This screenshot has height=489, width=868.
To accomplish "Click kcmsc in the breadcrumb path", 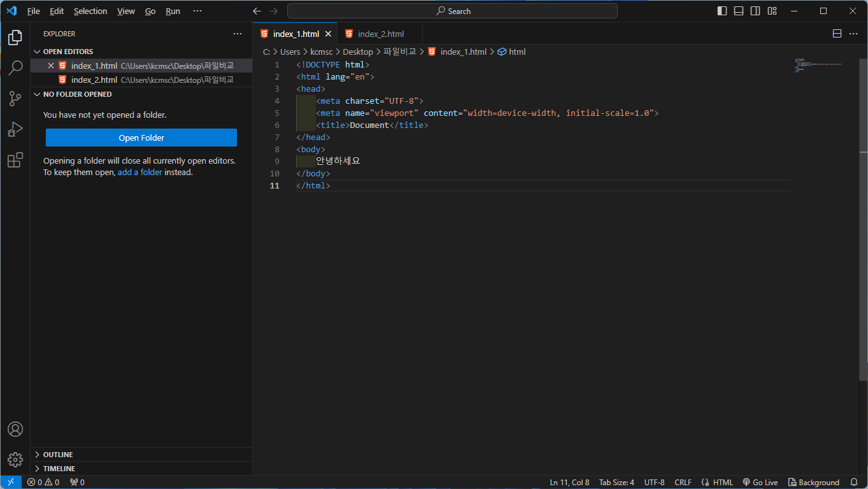I will pos(322,52).
